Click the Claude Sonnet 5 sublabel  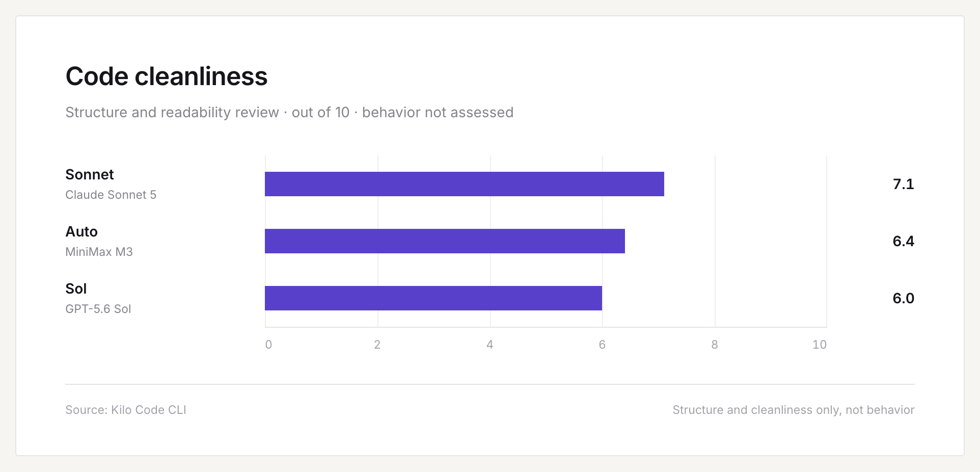coord(111,195)
